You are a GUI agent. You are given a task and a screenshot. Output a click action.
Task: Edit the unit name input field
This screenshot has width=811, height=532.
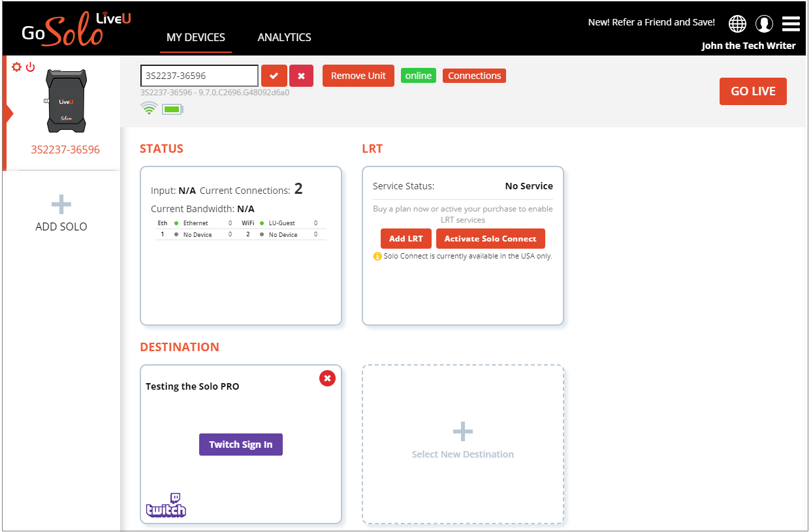pos(199,76)
